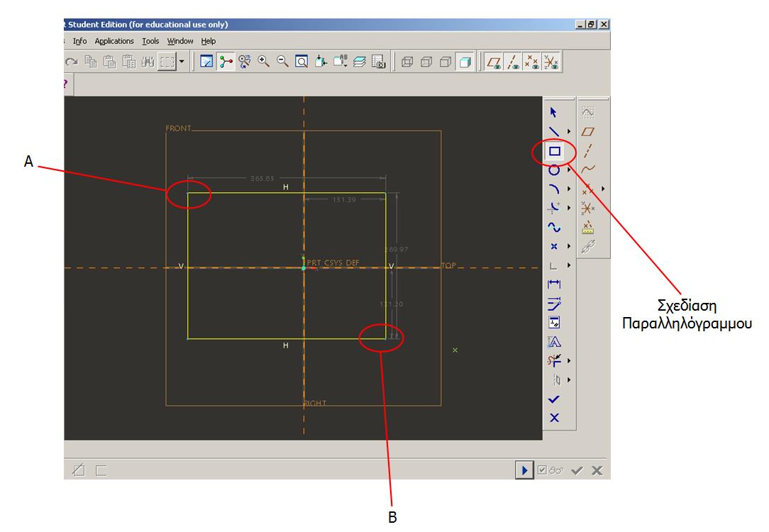
Task: Toggle coordinate systems display
Action: coord(551,62)
